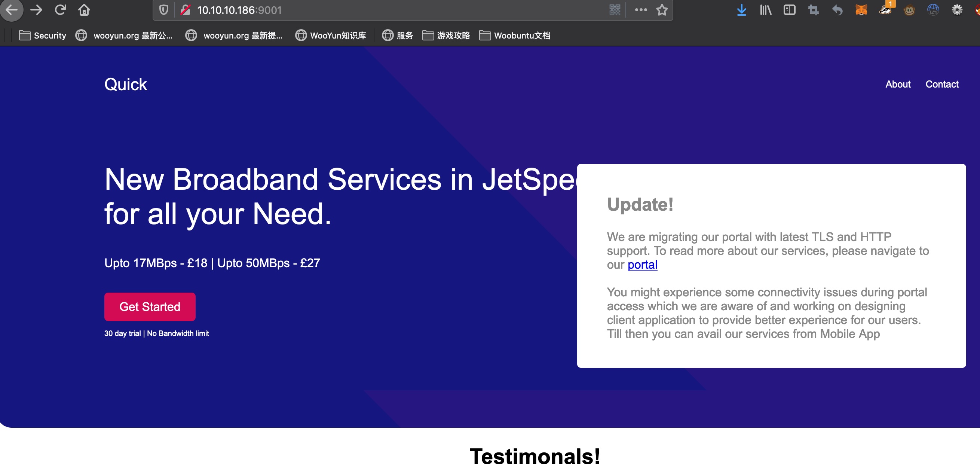The width and height of the screenshot is (980, 464).
Task: Open the MetaMask fox extension
Action: pos(861,10)
